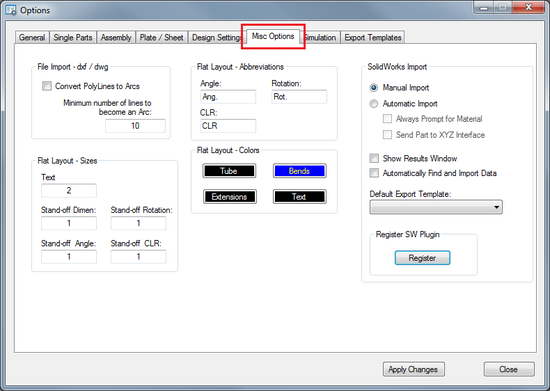Click the Register plugin button

click(x=422, y=258)
